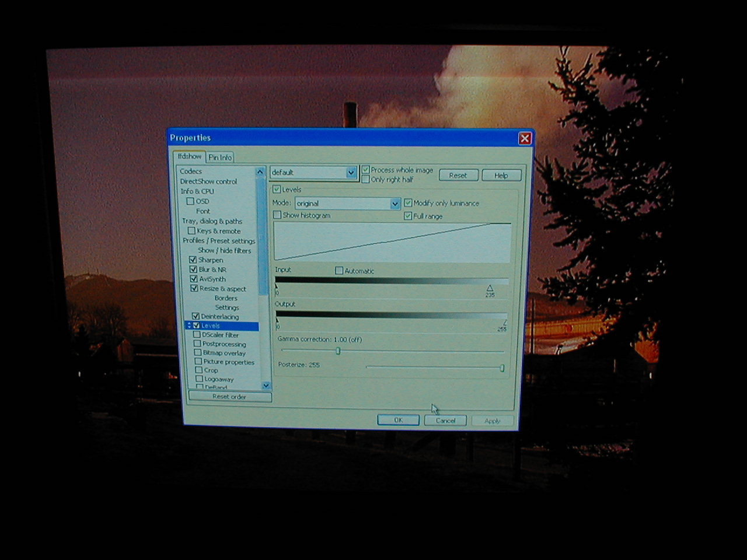This screenshot has width=747, height=560.
Task: Open the DirectShow control page
Action: [x=208, y=181]
